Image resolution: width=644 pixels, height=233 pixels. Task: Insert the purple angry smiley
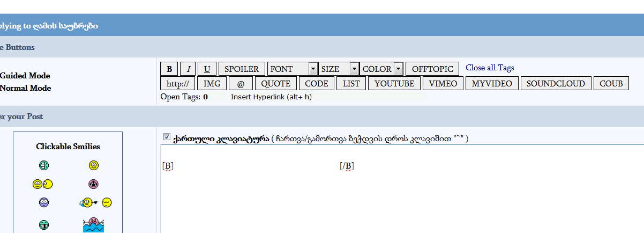point(44,202)
